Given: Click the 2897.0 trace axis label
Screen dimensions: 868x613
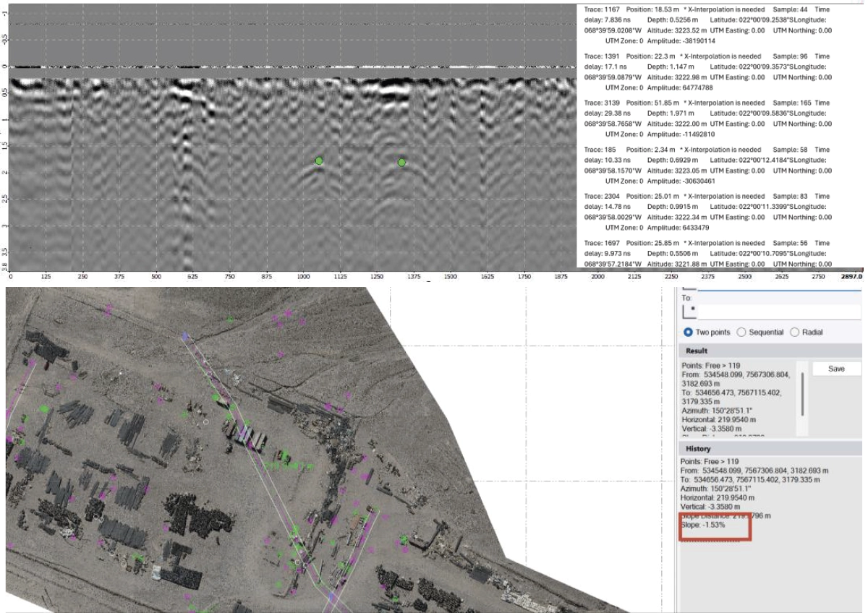Looking at the screenshot, I should coord(851,276).
